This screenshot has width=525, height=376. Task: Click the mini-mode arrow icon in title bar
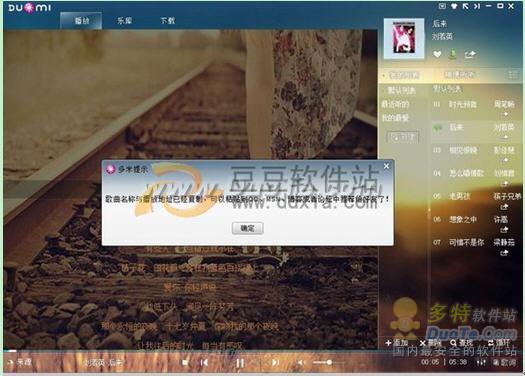466,6
